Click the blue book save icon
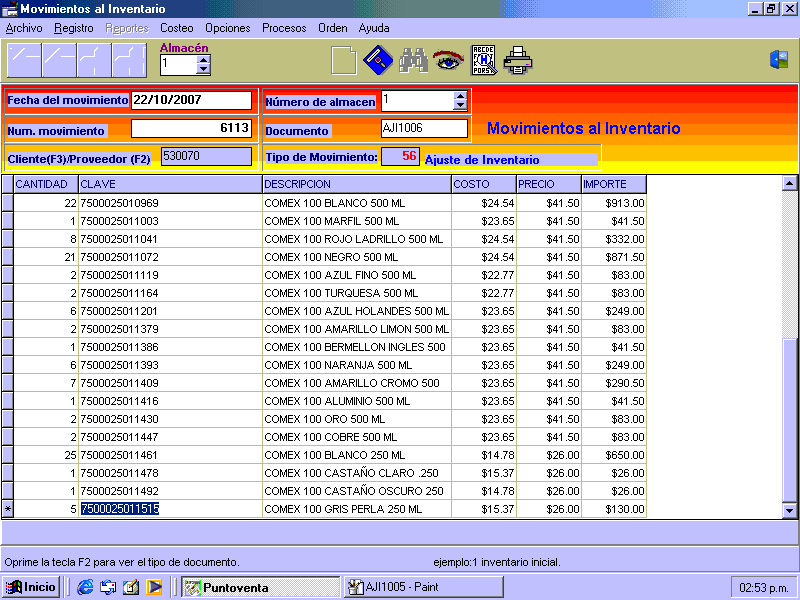 [377, 60]
